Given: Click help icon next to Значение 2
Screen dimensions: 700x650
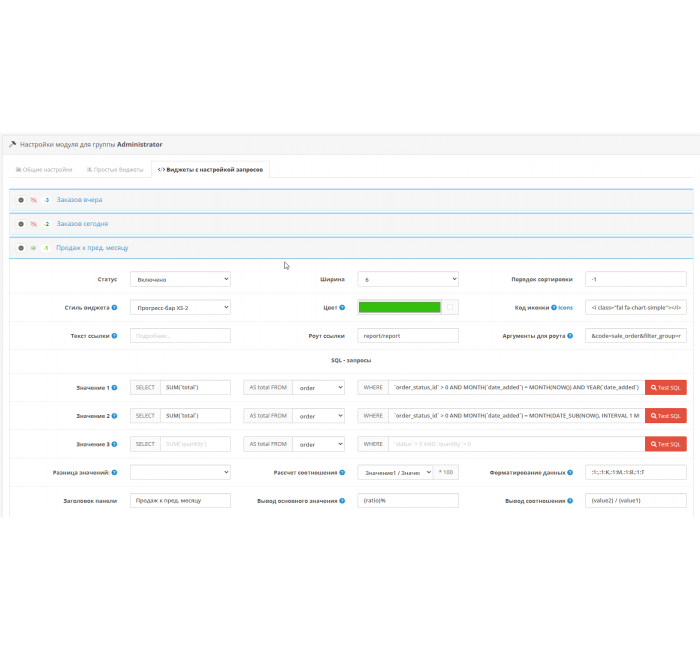Looking at the screenshot, I should [114, 416].
